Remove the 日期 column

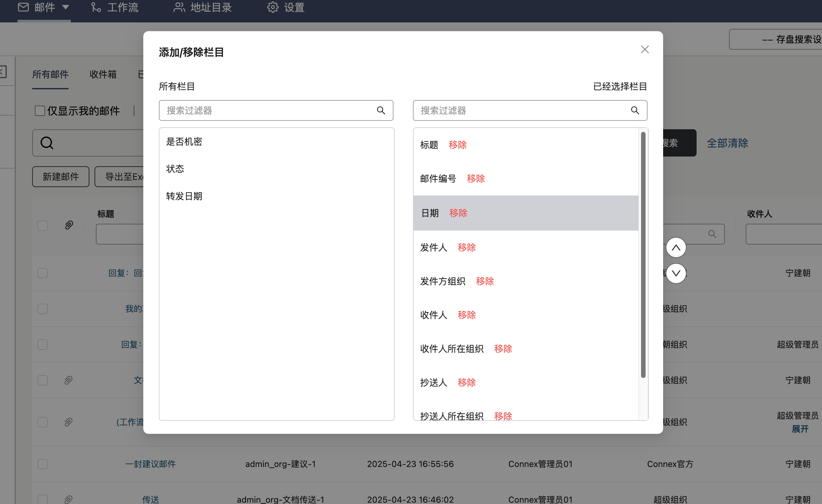(458, 213)
